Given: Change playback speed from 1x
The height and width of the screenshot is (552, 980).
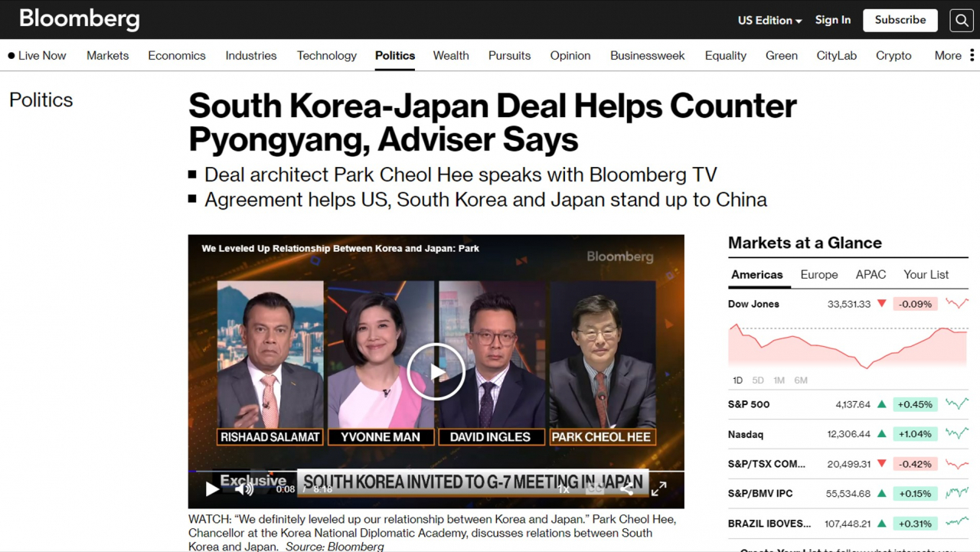Looking at the screenshot, I should click(563, 488).
